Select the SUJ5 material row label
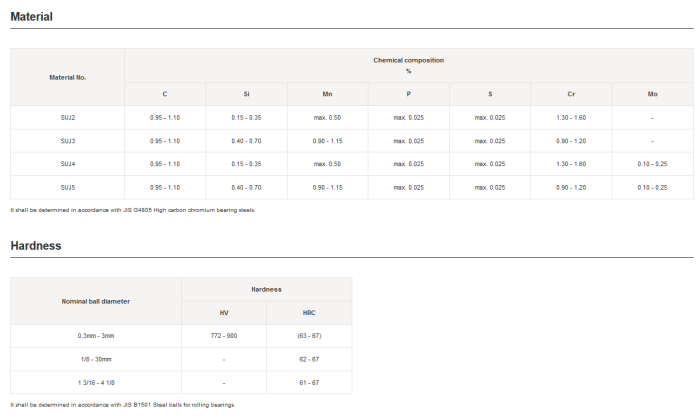This screenshot has height=417, width=700. pos(67,187)
